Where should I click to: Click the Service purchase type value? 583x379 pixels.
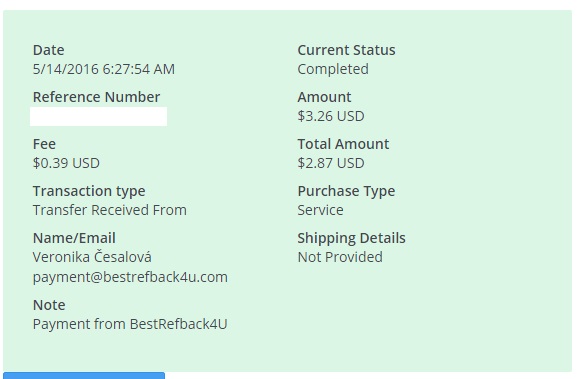tap(321, 210)
